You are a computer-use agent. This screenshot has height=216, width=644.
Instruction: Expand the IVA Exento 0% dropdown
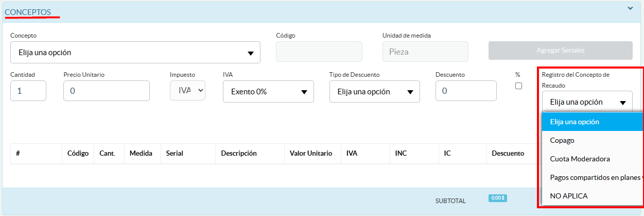pyautogui.click(x=268, y=92)
